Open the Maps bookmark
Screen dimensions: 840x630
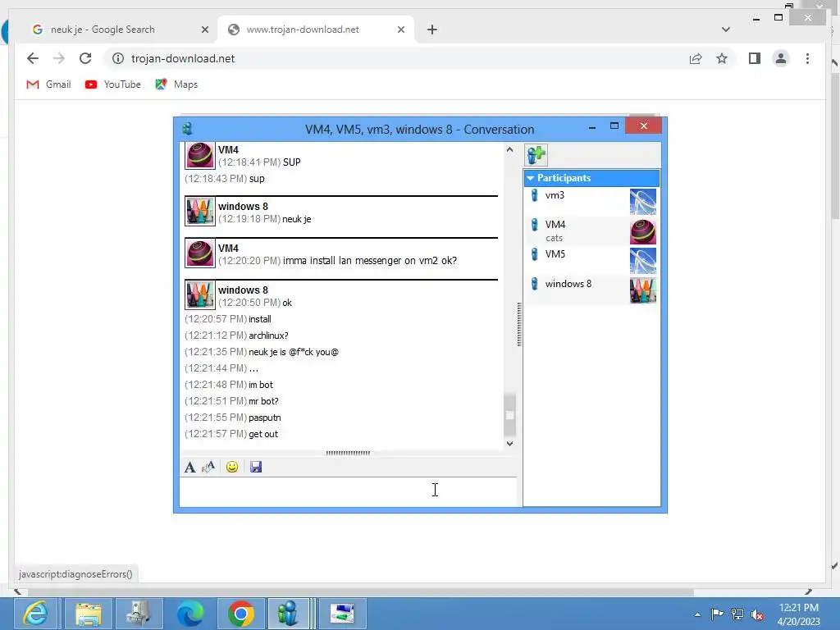177,84
